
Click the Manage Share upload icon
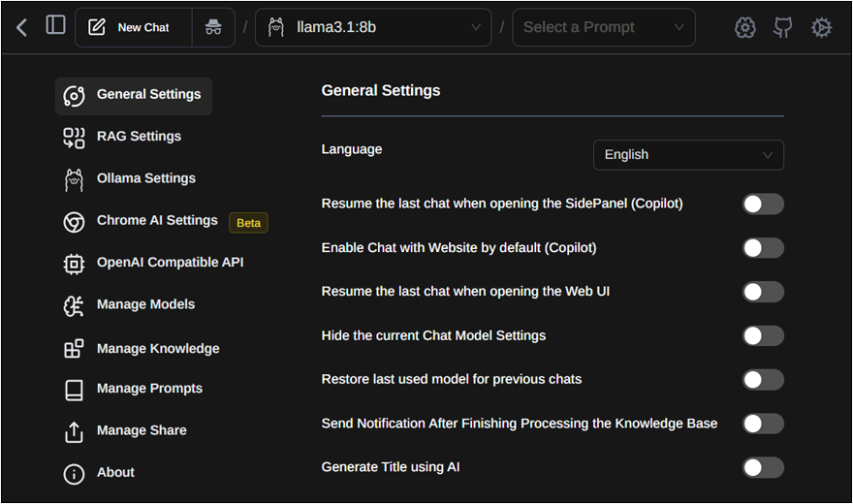pos(74,432)
